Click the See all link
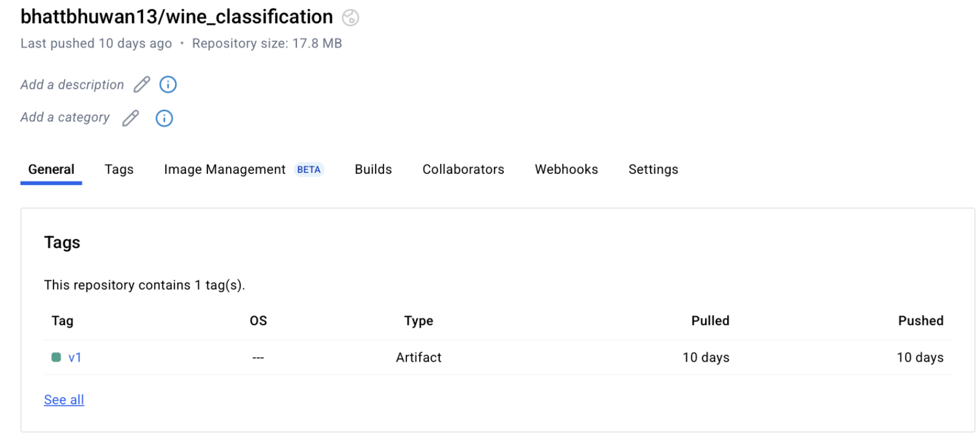The width and height of the screenshot is (980, 445). pos(64,400)
